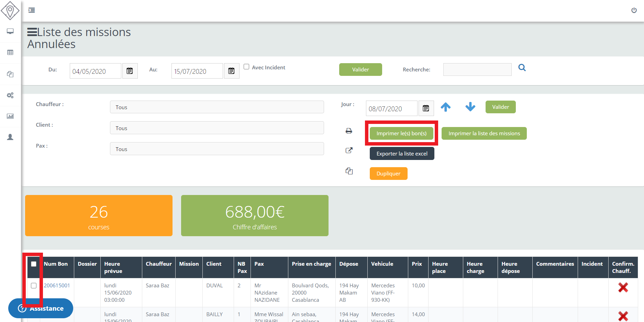Screen dimensions: 644x322
Task: Open the Pax filter dropdown
Action: click(x=216, y=149)
